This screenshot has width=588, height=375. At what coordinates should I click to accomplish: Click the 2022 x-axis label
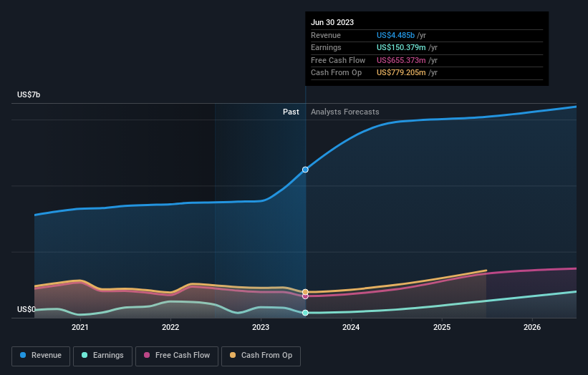point(170,328)
